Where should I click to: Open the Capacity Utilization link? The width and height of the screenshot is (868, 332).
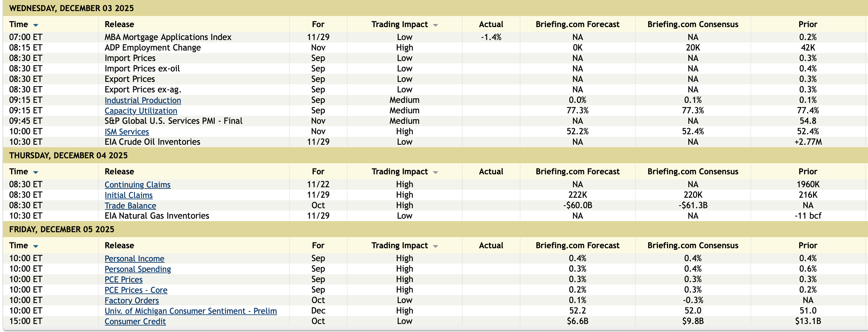pyautogui.click(x=141, y=111)
